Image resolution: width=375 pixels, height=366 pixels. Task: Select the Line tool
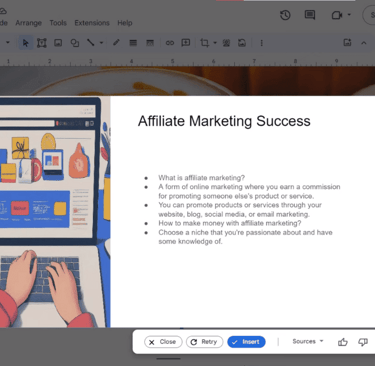tap(90, 42)
